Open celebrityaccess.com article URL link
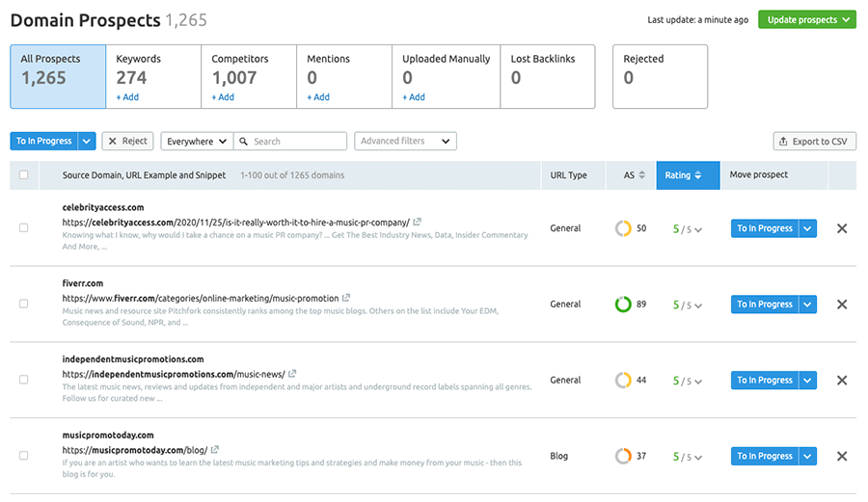The height and width of the screenshot is (502, 868). coord(236,223)
